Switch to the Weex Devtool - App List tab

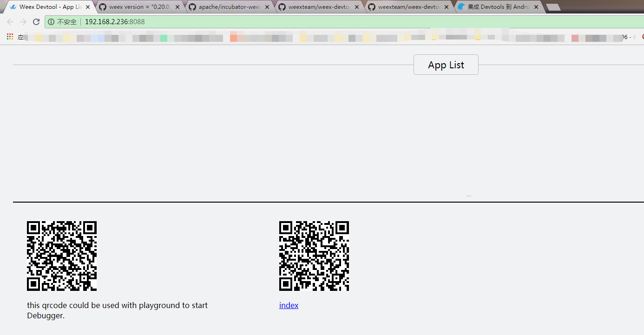[x=50, y=7]
